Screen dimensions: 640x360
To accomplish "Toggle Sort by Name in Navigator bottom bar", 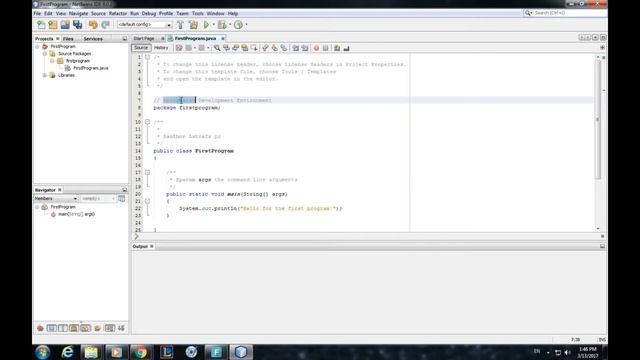I will pos(110,328).
